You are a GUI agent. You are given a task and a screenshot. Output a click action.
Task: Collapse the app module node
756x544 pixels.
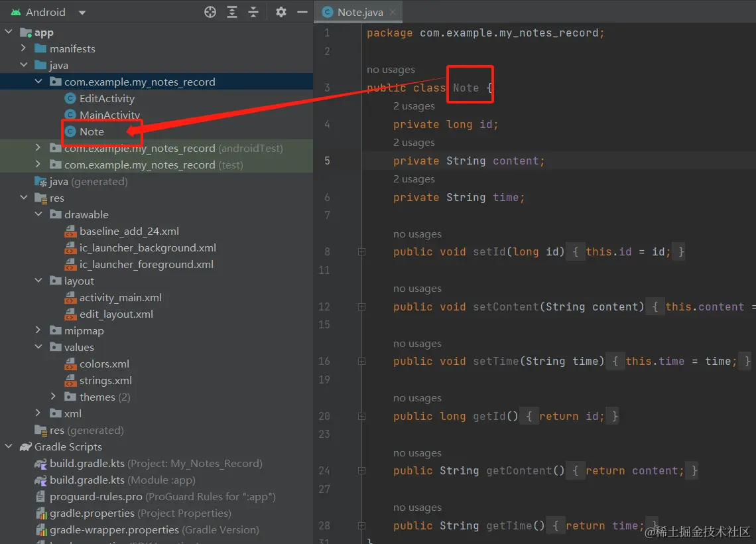click(x=9, y=32)
